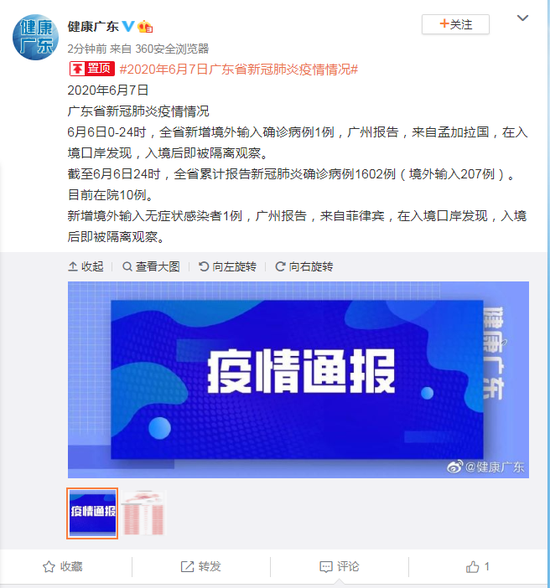Collapse the image with 收起
The image size is (550, 588).
86,267
